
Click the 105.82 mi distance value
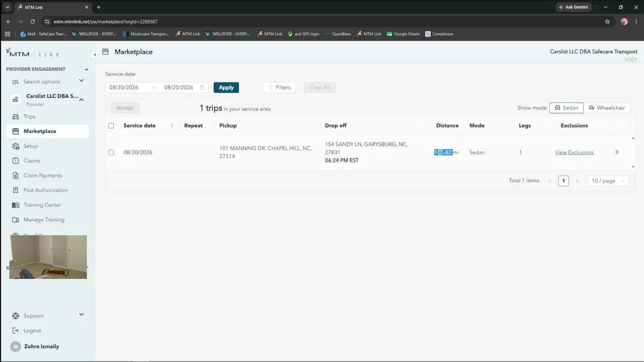(x=446, y=152)
